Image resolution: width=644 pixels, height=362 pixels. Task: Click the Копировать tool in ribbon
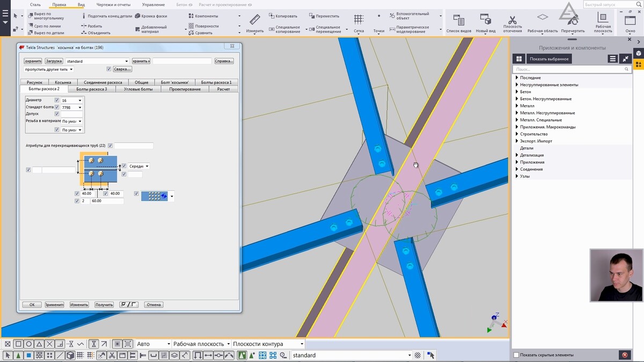pyautogui.click(x=282, y=16)
